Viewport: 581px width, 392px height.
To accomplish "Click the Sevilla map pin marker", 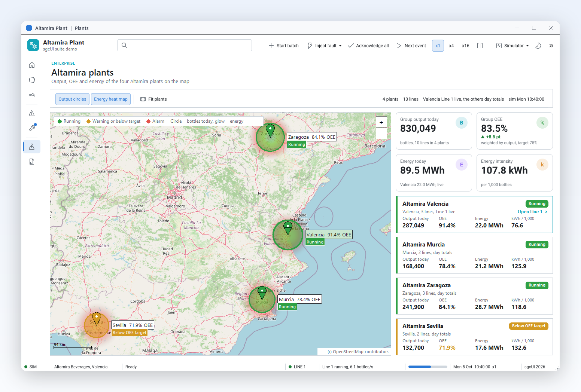I will coord(97,318).
